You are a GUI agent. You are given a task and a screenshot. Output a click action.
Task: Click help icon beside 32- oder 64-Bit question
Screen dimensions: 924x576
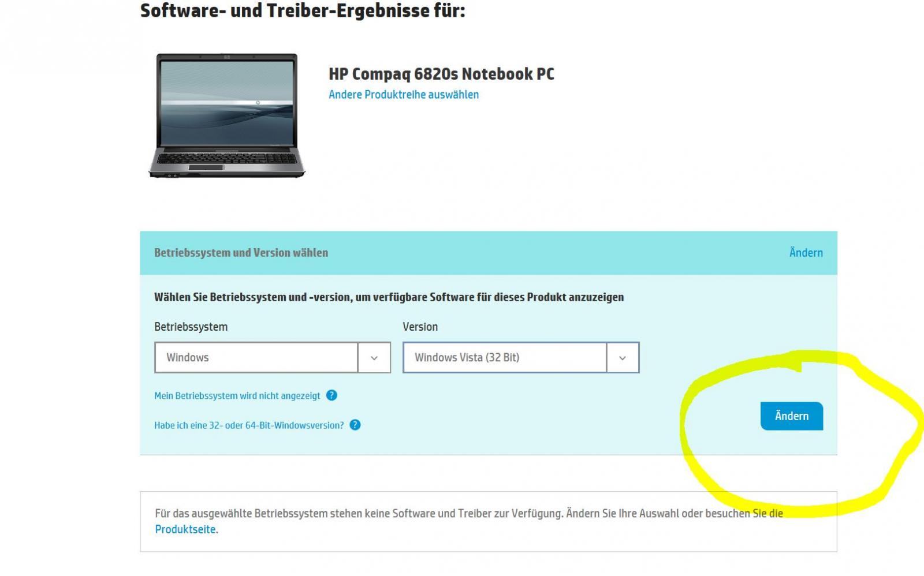355,425
